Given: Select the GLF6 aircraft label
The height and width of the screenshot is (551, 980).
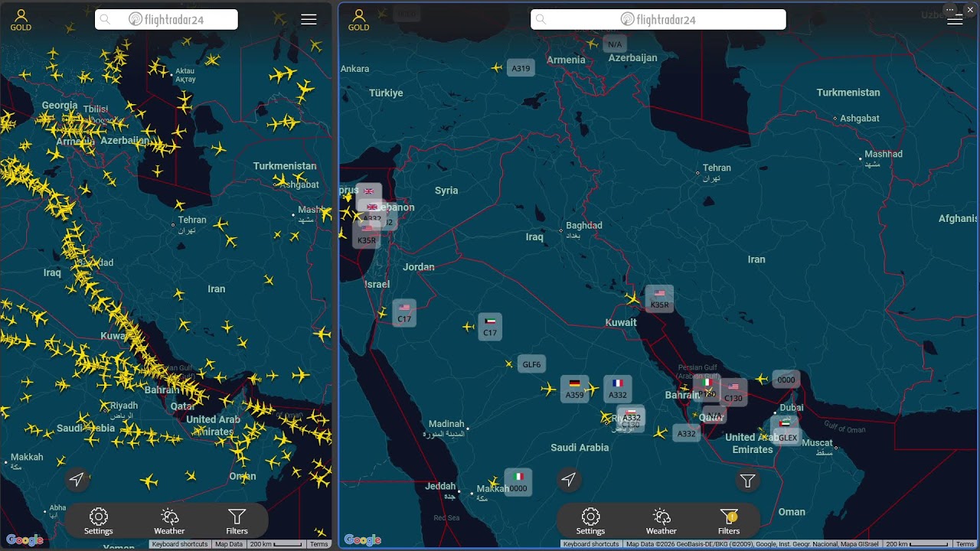Looking at the screenshot, I should tap(531, 364).
